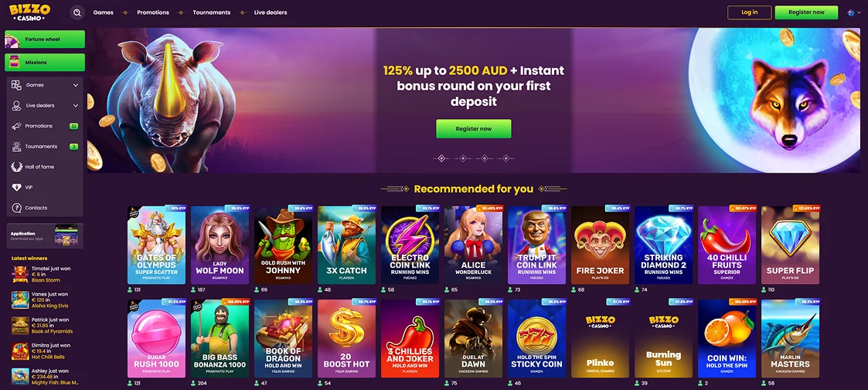Open the Gates of Olympus game thumbnail
Screen dimensions: 868x390
tap(157, 245)
